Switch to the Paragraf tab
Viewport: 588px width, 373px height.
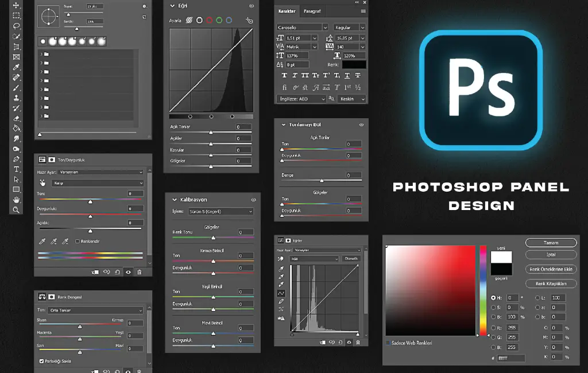click(x=312, y=11)
